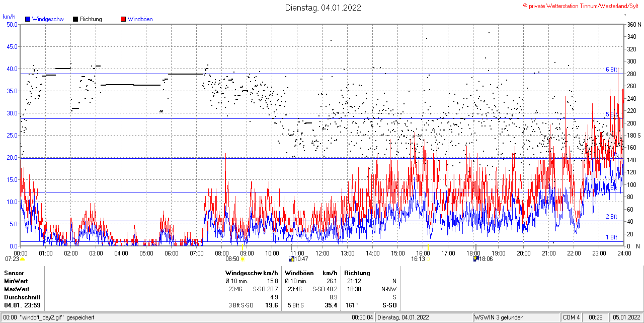644x323 pixels.
Task: Click the black Richtung legend swatch
Action: pos(75,19)
